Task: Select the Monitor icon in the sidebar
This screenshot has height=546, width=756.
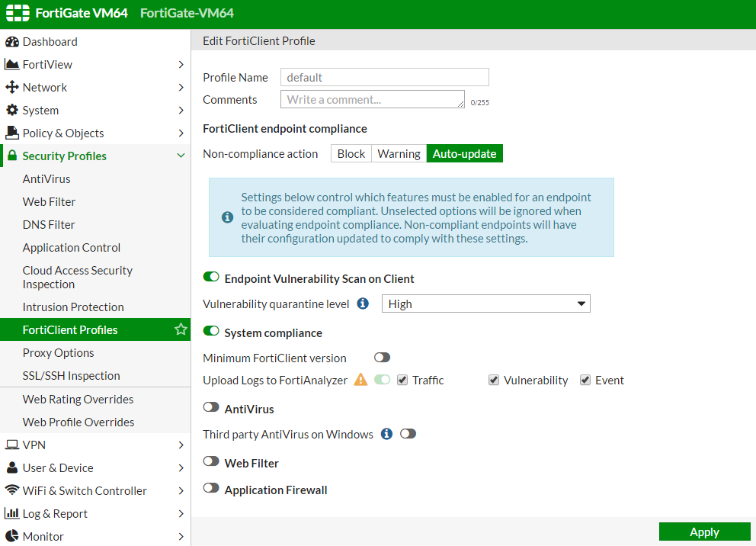Action: (x=14, y=536)
